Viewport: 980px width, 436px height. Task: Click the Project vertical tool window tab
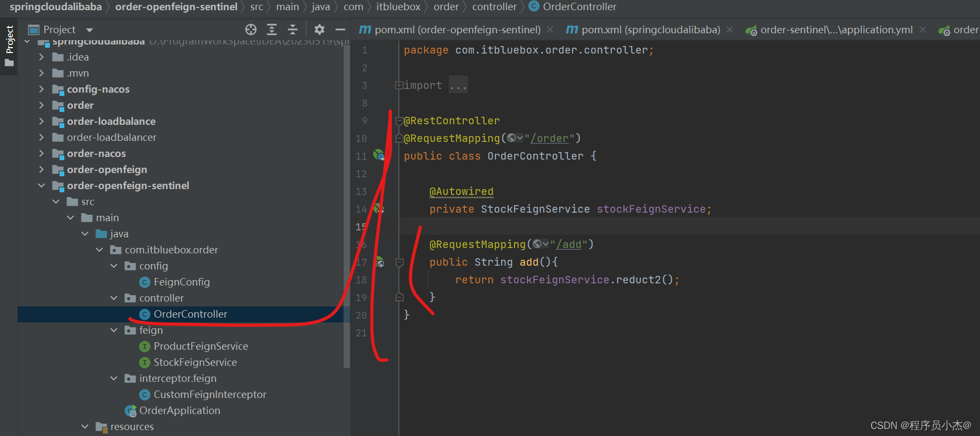pyautogui.click(x=9, y=46)
